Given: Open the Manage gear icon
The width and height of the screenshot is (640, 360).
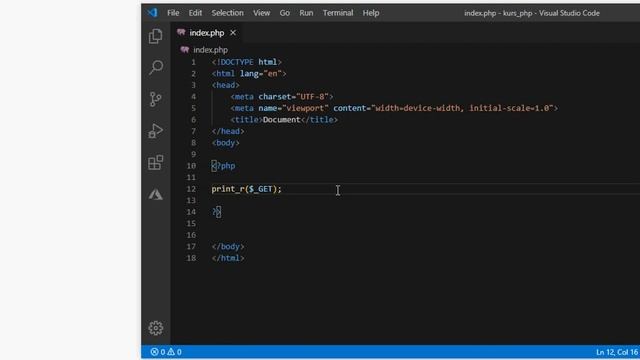Looking at the screenshot, I should [x=156, y=328].
